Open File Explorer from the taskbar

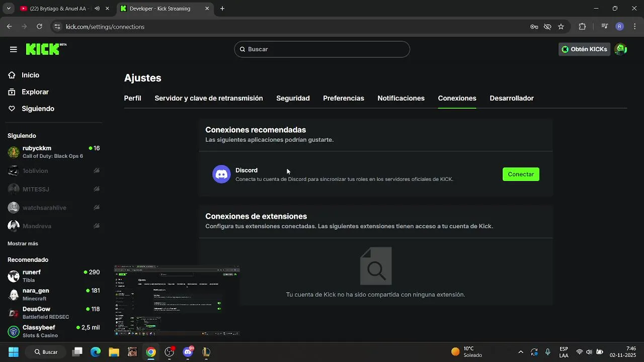coord(114,352)
